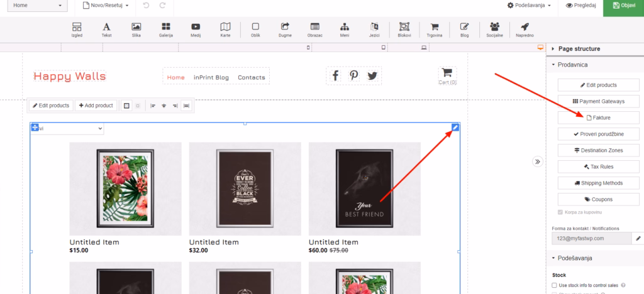
Task: Add a Dugme button element
Action: tap(285, 30)
